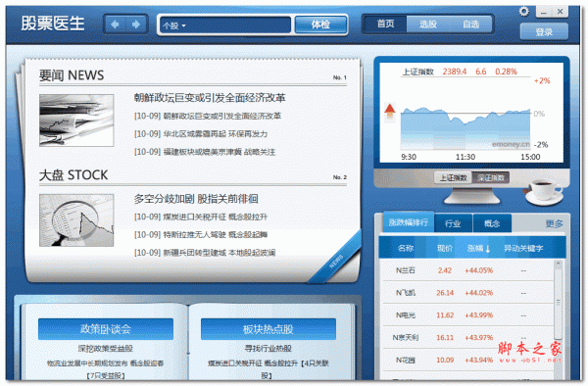Open 物流业发展中长期规划发布 概念股迎春 link
The height and width of the screenshot is (386, 588).
(106, 363)
